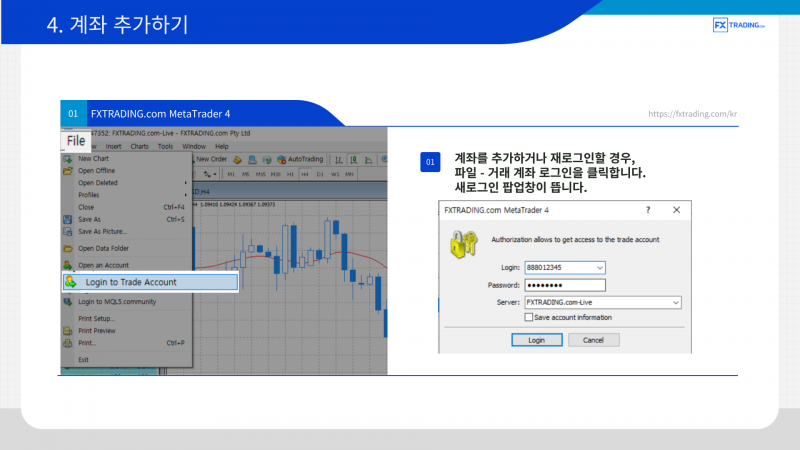The height and width of the screenshot is (450, 800).
Task: Select the line chart type icon
Action: (x=368, y=160)
